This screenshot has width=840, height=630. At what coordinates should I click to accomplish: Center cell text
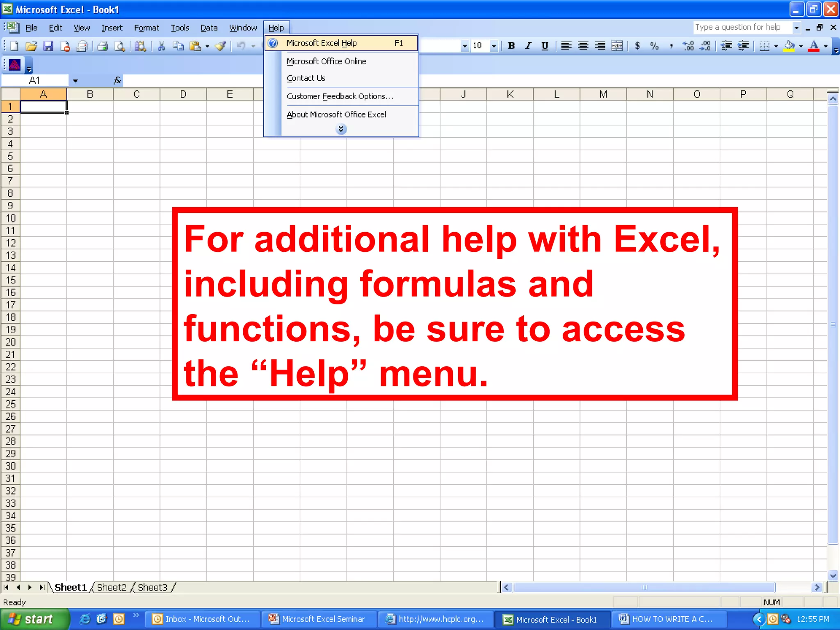coord(583,46)
